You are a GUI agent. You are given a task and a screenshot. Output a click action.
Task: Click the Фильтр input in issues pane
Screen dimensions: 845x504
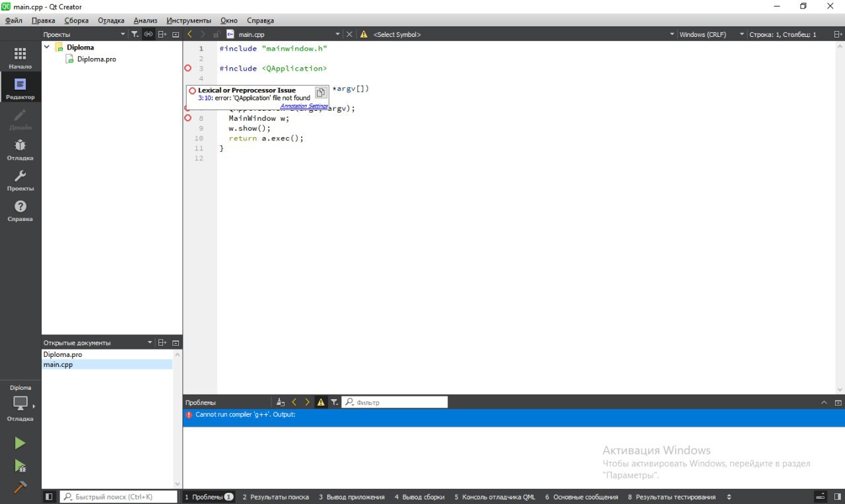[395, 402]
